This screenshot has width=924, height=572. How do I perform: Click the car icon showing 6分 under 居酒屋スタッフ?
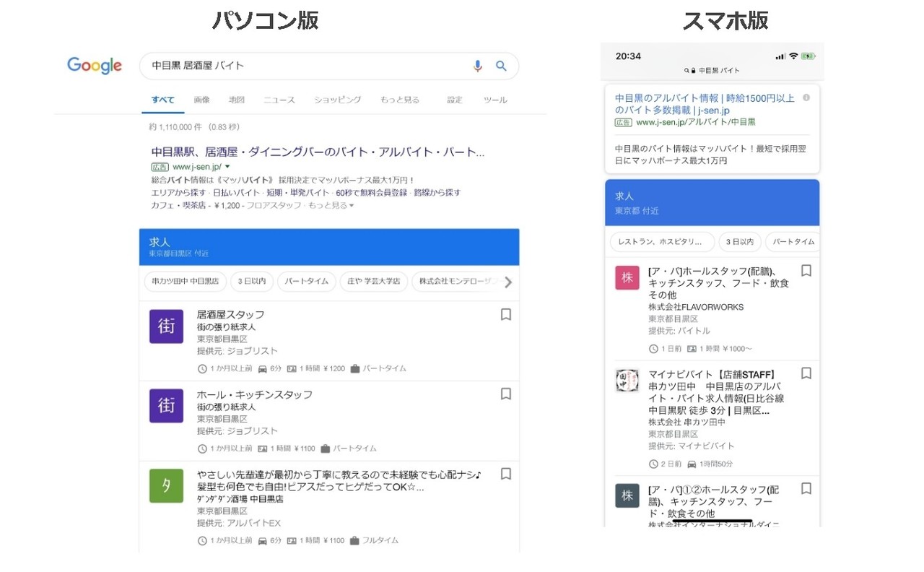[263, 368]
